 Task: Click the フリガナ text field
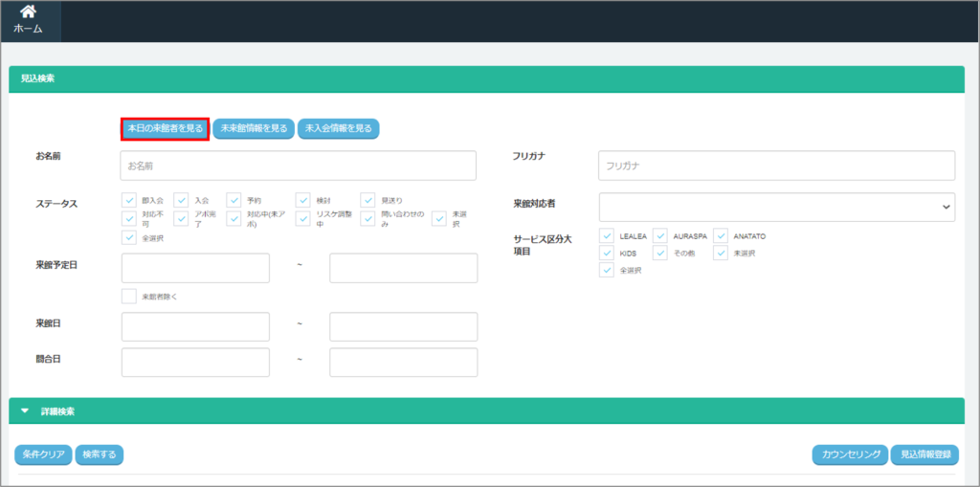[x=776, y=166]
